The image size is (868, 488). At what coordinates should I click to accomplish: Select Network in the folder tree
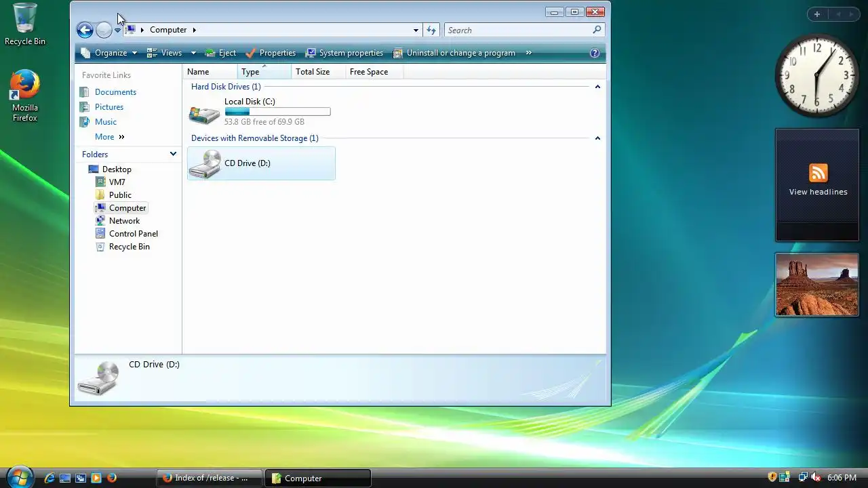[124, 221]
